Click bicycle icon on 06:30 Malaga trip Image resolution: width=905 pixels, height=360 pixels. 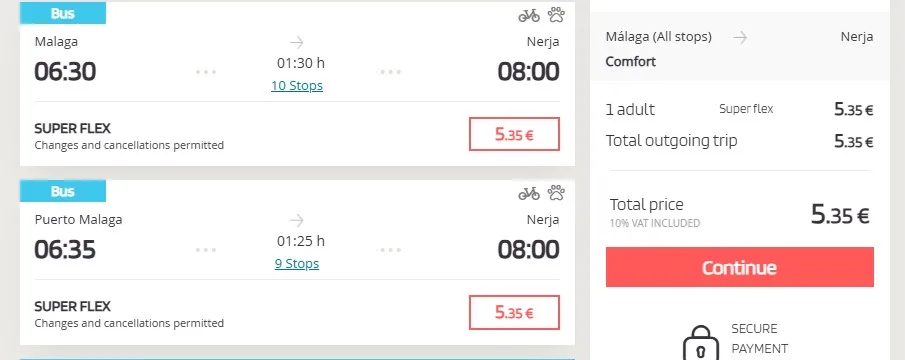coord(529,15)
